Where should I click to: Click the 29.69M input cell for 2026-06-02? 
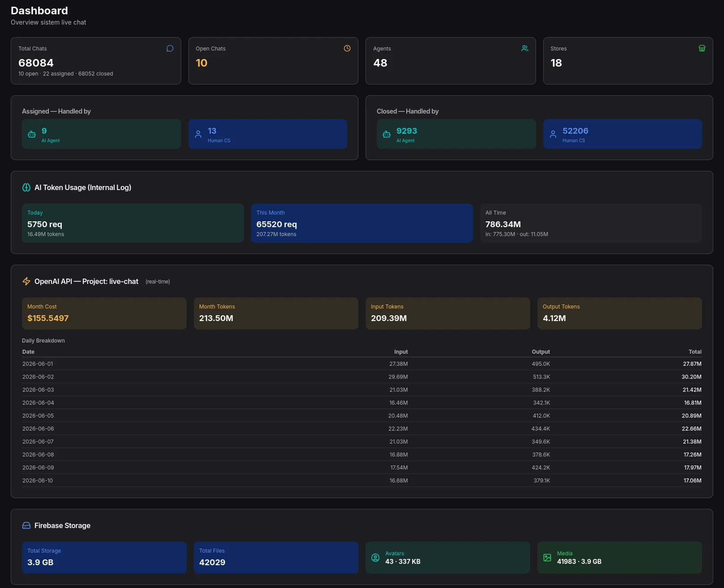[398, 377]
